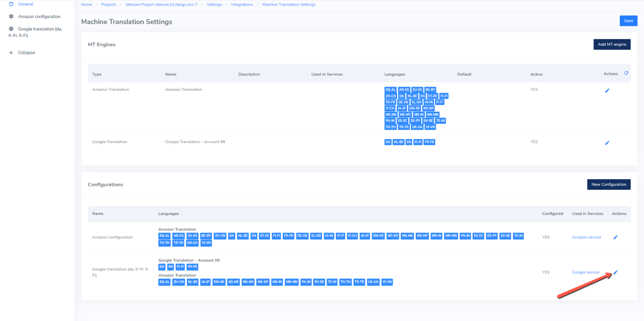Go to Settings breadcrumb
Screen dimensions: 644x321
click(x=214, y=4)
